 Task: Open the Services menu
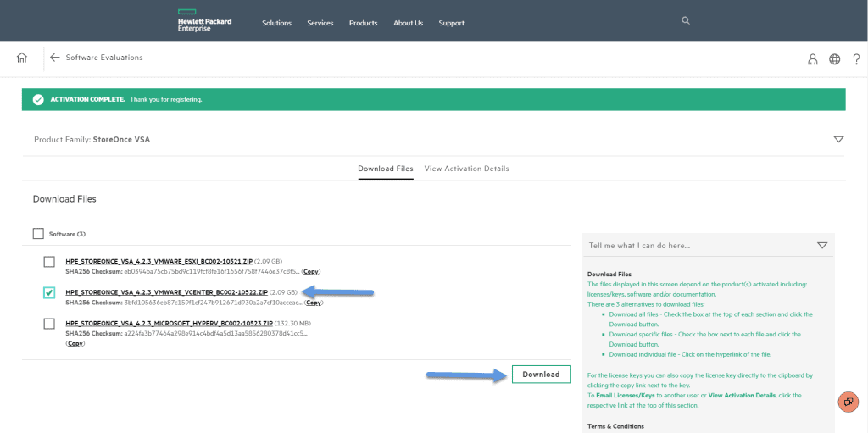[320, 23]
